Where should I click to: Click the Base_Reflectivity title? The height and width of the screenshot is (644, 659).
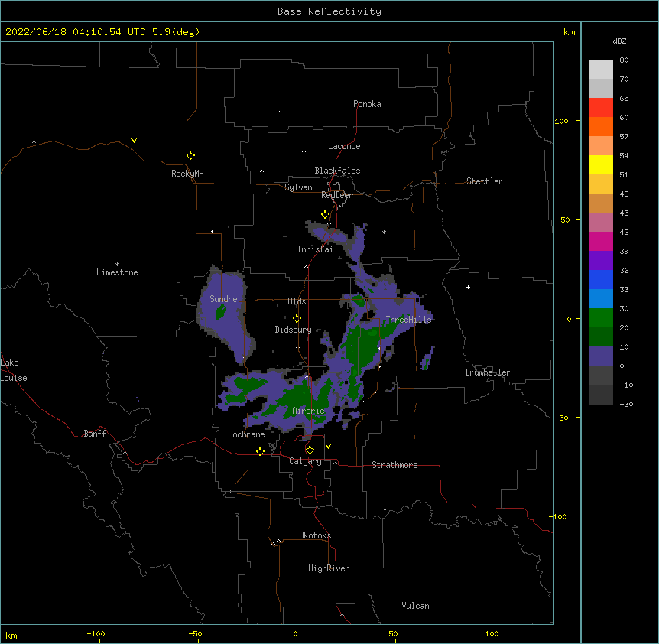329,11
